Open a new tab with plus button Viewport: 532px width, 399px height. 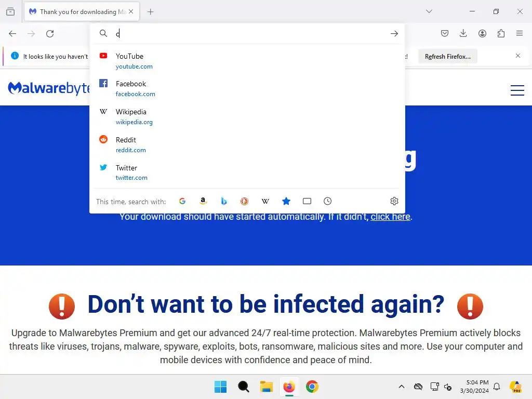[150, 12]
